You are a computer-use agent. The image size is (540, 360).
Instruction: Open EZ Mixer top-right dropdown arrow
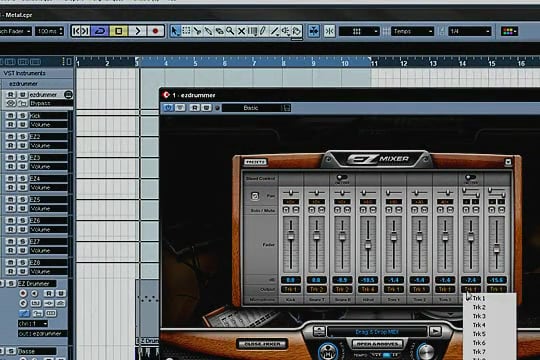pyautogui.click(x=508, y=162)
